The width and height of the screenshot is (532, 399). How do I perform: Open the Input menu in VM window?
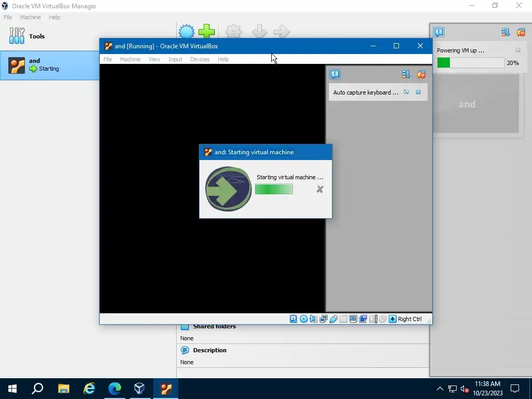(175, 59)
